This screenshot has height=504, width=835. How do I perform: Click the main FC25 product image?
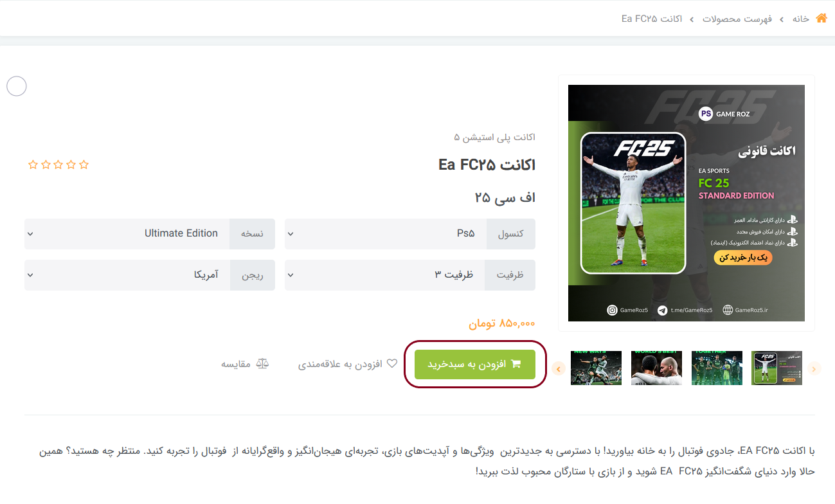point(687,203)
